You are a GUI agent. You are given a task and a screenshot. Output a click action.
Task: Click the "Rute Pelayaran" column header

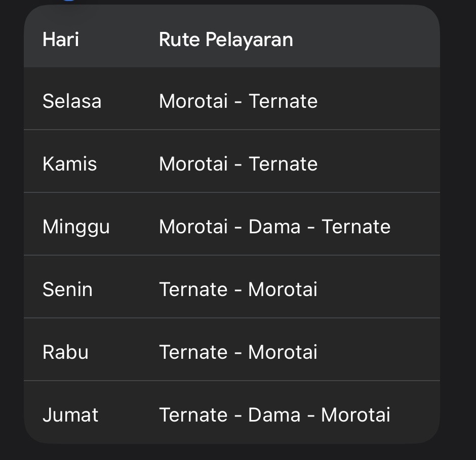pos(226,39)
